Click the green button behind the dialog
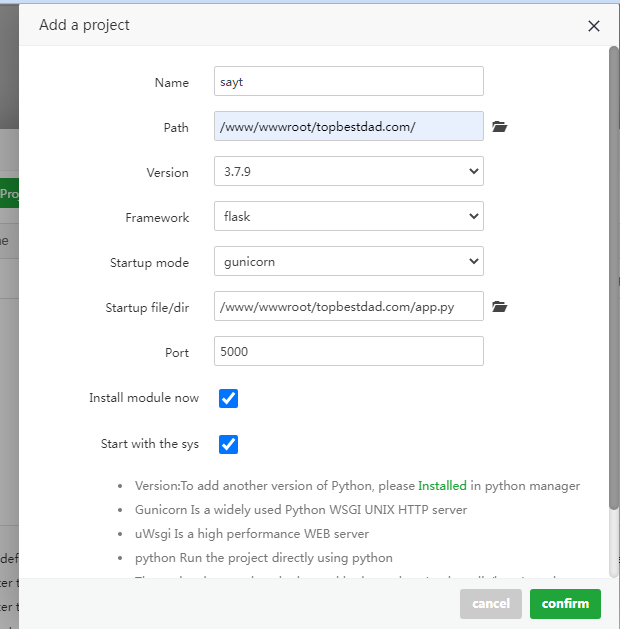The width and height of the screenshot is (620, 629). click(9, 192)
